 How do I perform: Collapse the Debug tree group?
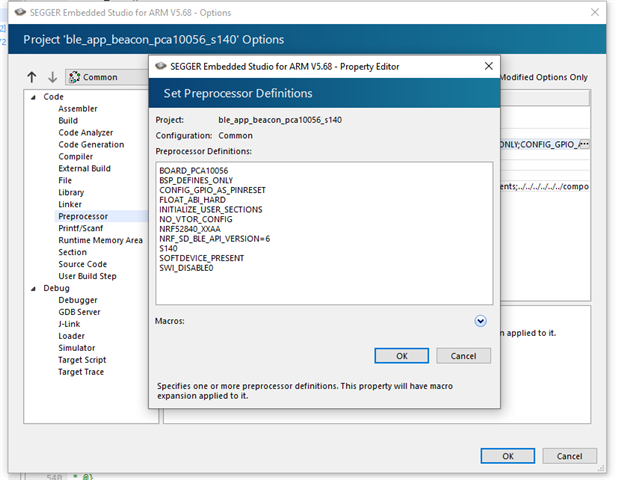click(x=33, y=289)
